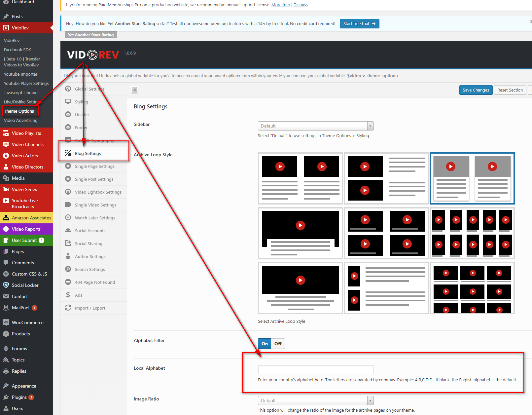Click the Import / Export refresh icon

point(68,308)
